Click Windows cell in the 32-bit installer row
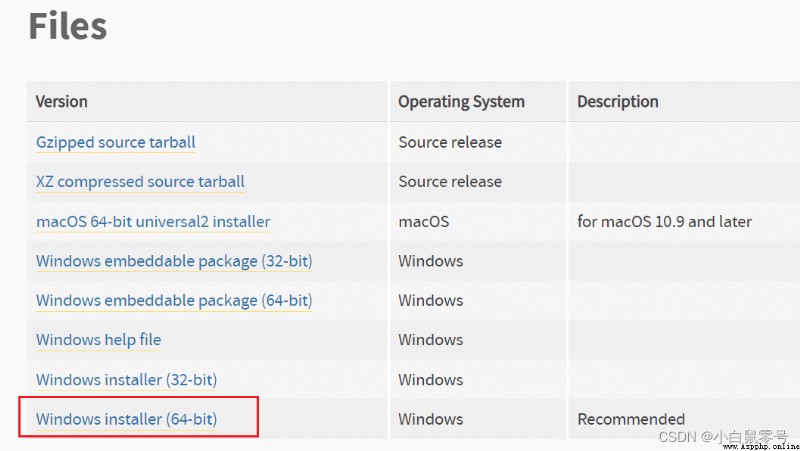This screenshot has height=451, width=800. [x=431, y=380]
